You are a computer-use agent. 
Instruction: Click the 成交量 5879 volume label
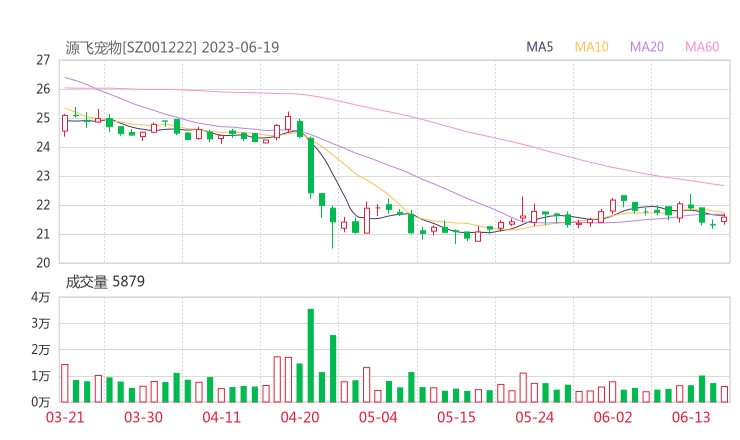point(105,282)
